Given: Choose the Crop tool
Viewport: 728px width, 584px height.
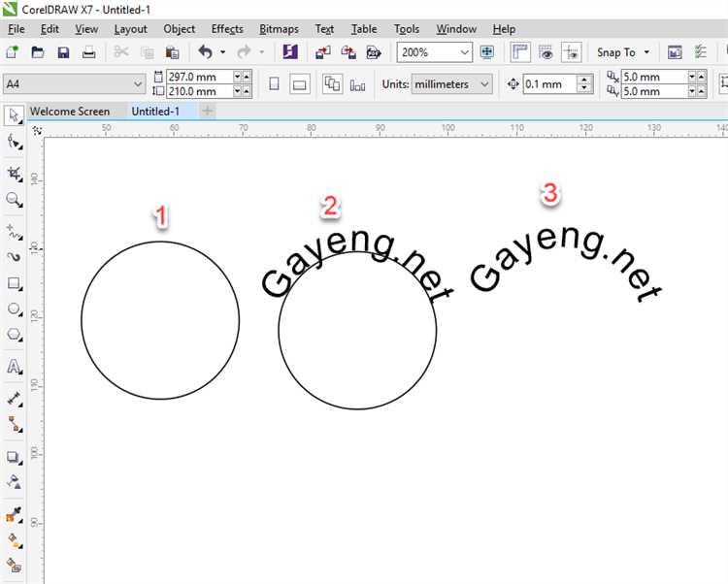Looking at the screenshot, I should [14, 174].
